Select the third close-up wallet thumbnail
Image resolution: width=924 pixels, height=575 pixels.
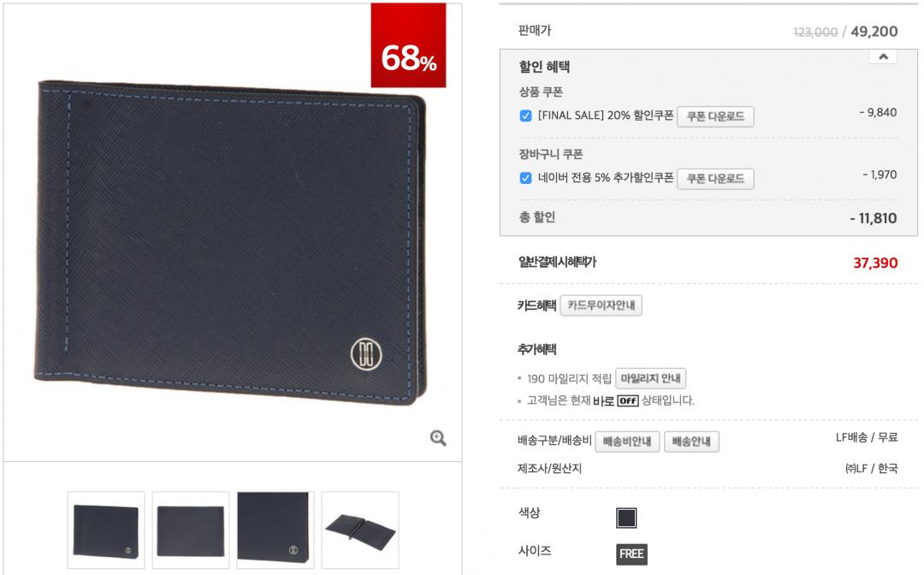tap(275, 531)
